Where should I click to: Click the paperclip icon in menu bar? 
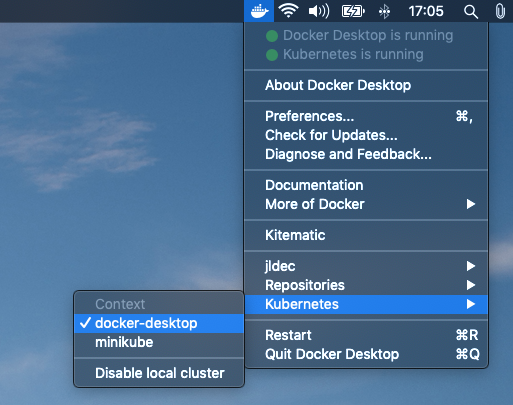[500, 11]
